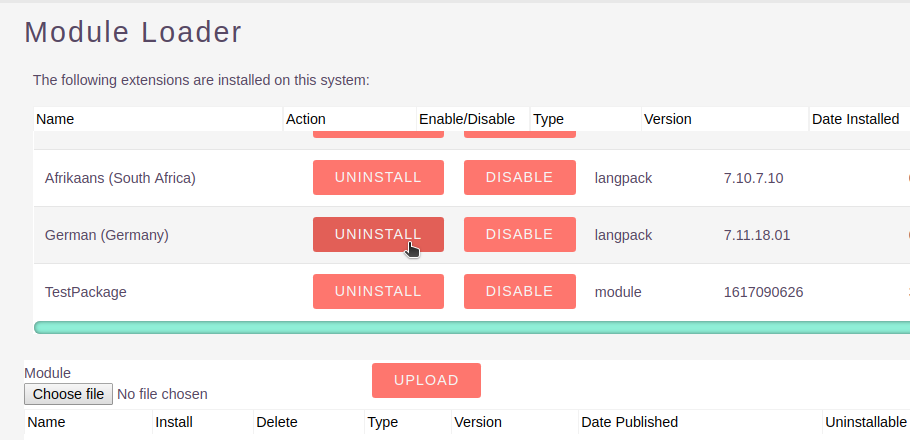Click the Enable/Disable column header

[x=467, y=119]
